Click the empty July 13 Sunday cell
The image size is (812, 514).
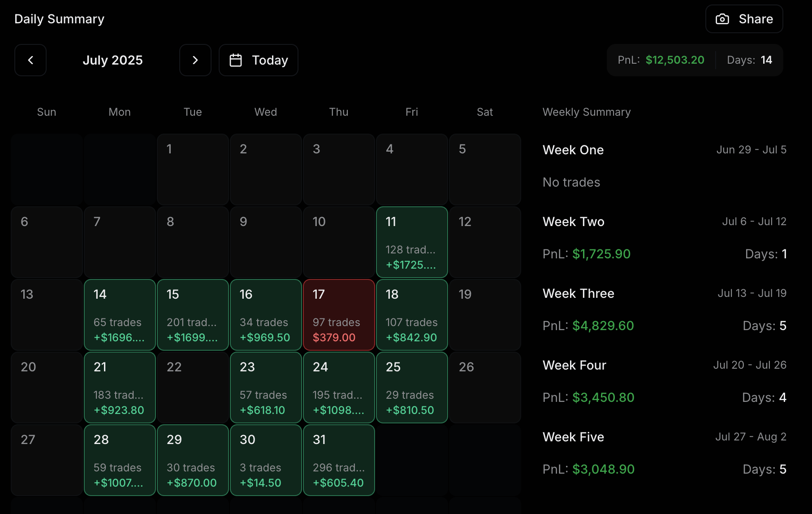pyautogui.click(x=47, y=315)
